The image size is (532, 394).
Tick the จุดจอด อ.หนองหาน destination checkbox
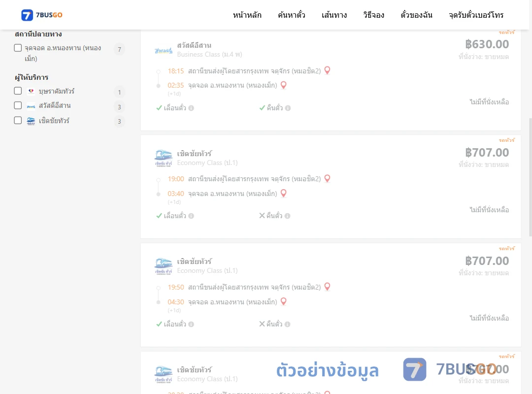click(x=18, y=48)
